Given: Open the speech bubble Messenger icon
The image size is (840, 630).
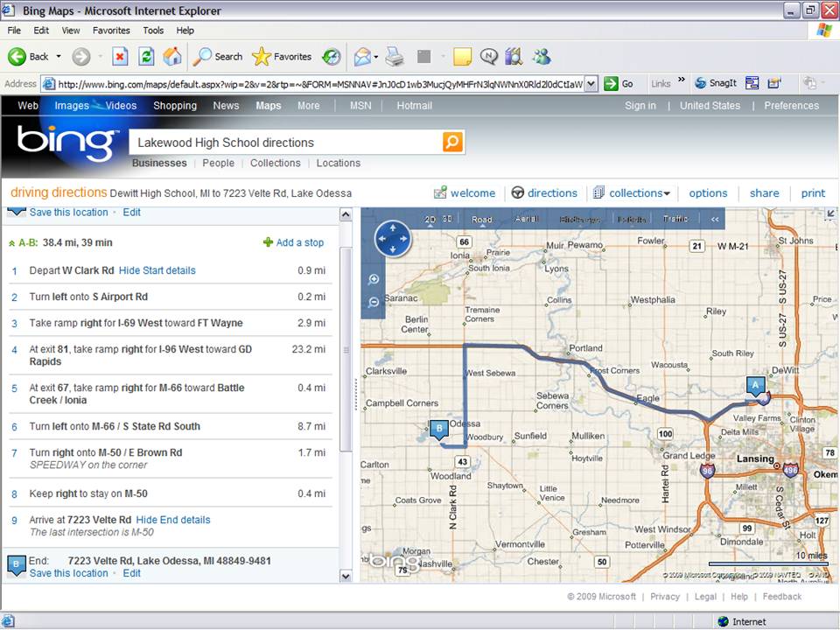Looking at the screenshot, I should [488, 56].
